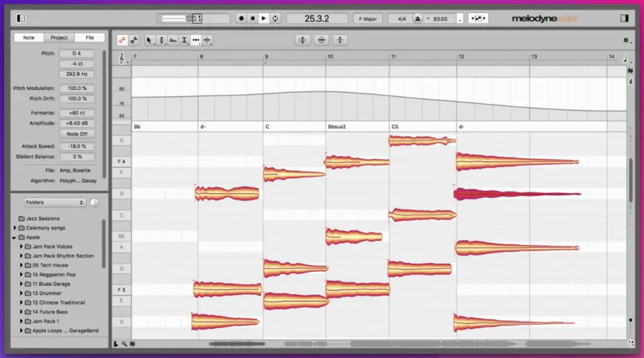Open the tempo dropdown arrow
Viewport: 644px width, 358px height.
coord(460,19)
